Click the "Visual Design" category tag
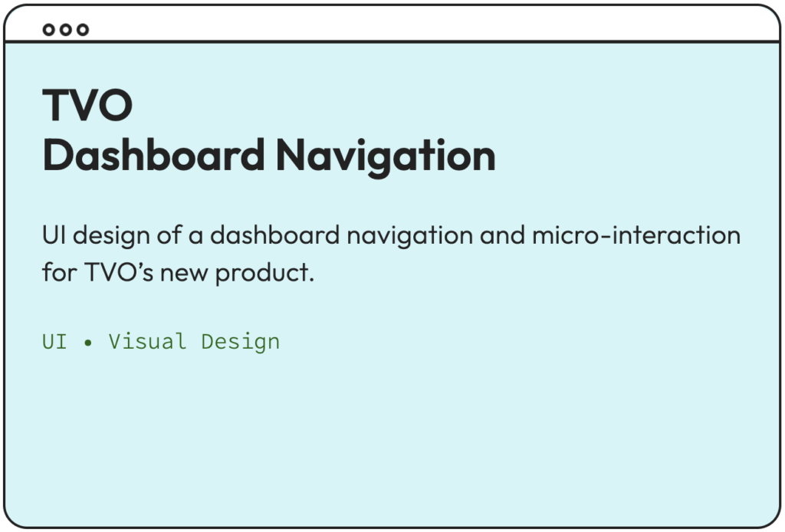 194,341
